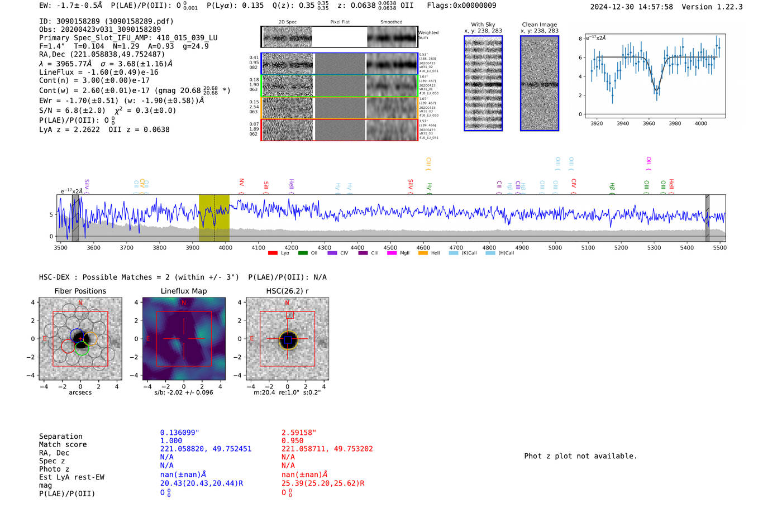
Task: Open the Clean Image cutout
Action: [540, 83]
